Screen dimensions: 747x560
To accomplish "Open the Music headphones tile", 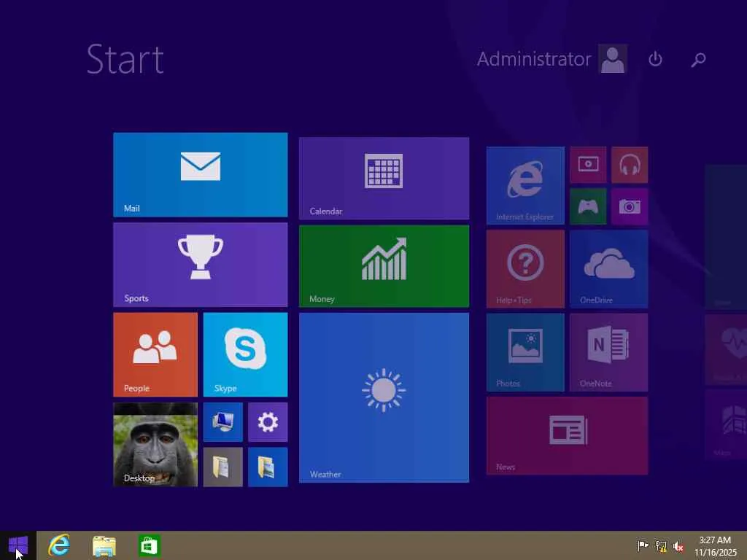I will pos(630,165).
